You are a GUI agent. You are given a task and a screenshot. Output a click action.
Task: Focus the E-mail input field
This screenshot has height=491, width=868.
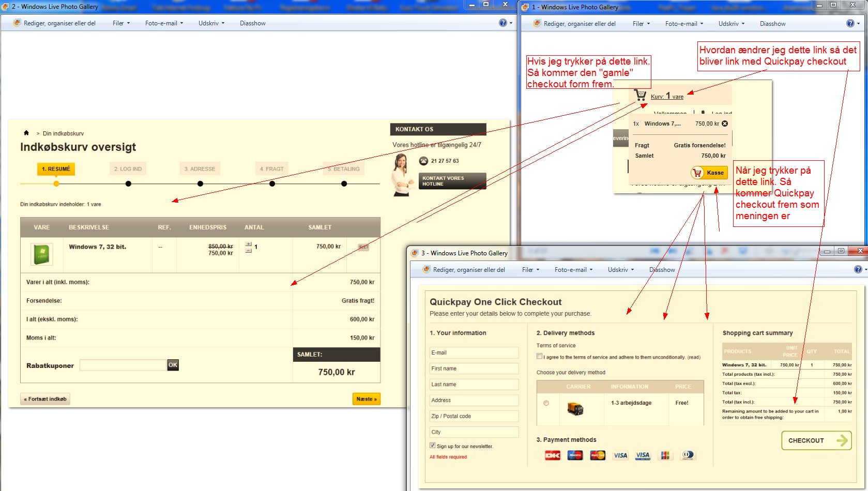coord(474,352)
